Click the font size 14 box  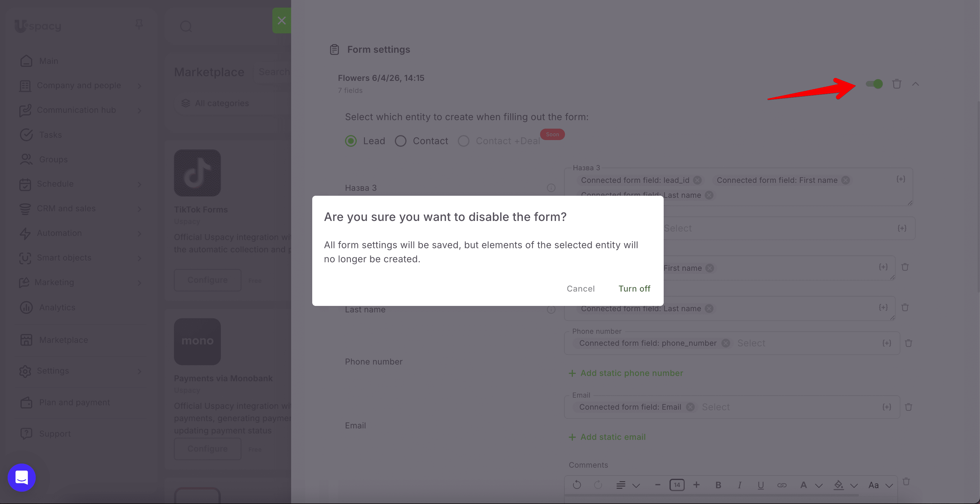point(677,485)
